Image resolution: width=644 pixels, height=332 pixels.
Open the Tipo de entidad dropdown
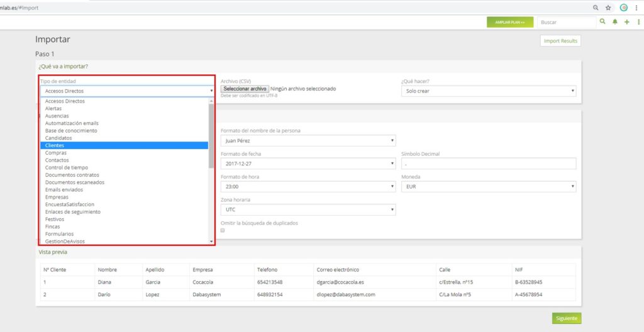(x=127, y=91)
